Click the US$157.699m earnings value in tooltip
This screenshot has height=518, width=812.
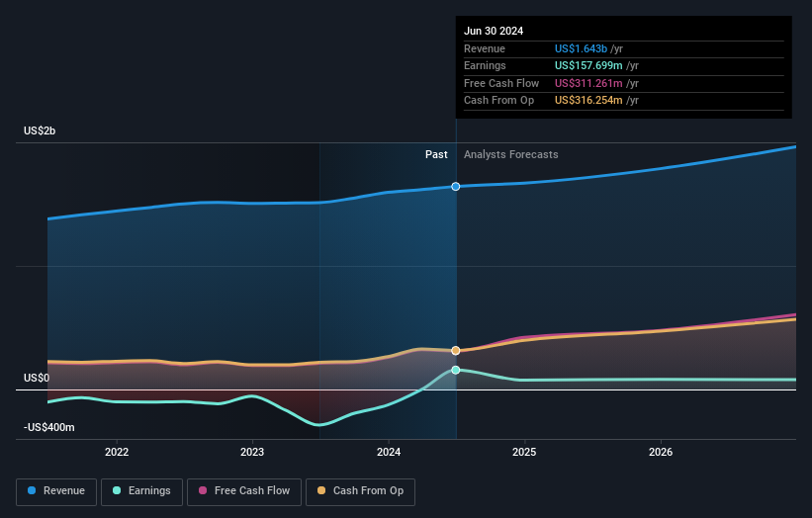(588, 65)
